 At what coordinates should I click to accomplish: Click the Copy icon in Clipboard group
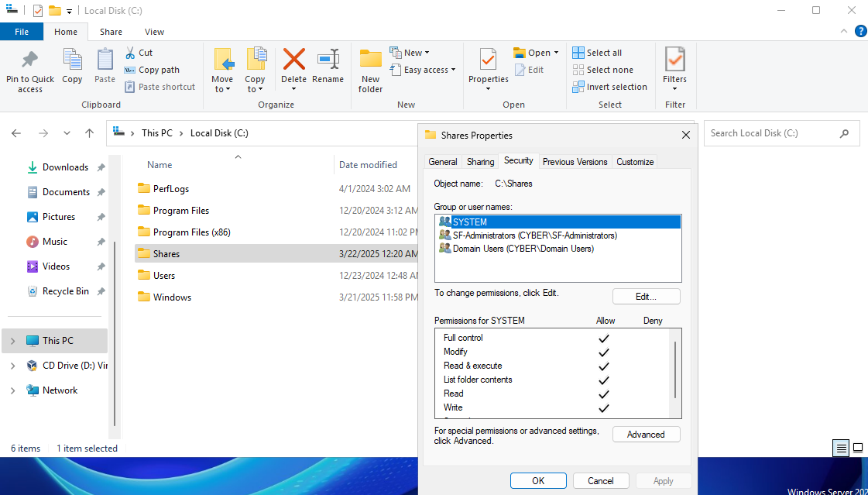coord(72,60)
